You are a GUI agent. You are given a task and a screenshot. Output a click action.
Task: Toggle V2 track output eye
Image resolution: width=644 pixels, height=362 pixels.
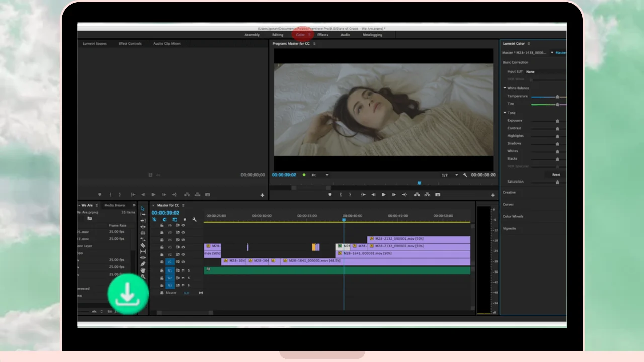pyautogui.click(x=183, y=255)
